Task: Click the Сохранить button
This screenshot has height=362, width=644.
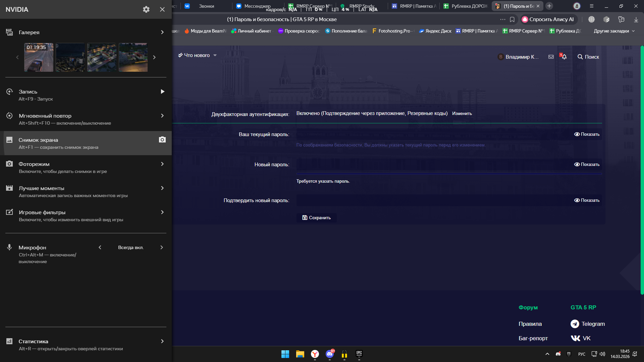Action: [316, 218]
